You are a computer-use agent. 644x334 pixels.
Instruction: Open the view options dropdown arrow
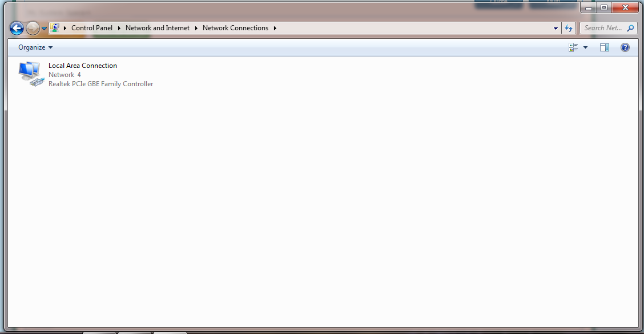586,47
